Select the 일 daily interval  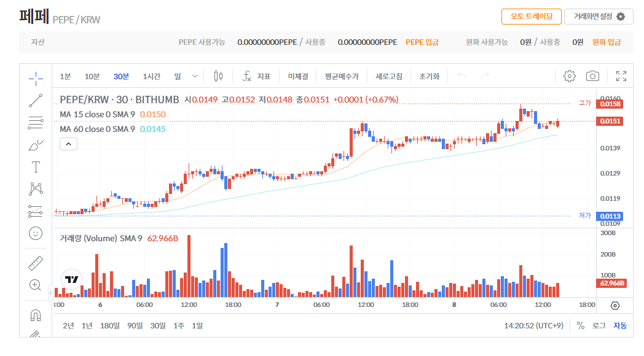coord(178,76)
